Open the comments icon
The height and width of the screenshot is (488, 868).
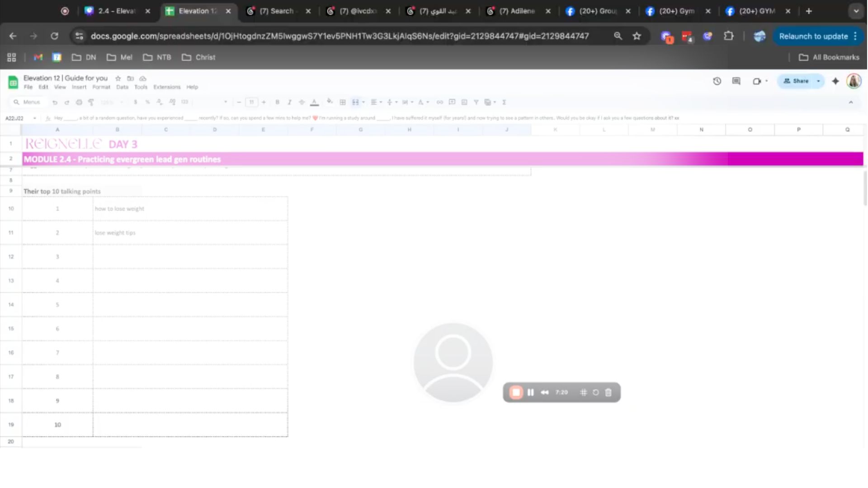tap(736, 81)
